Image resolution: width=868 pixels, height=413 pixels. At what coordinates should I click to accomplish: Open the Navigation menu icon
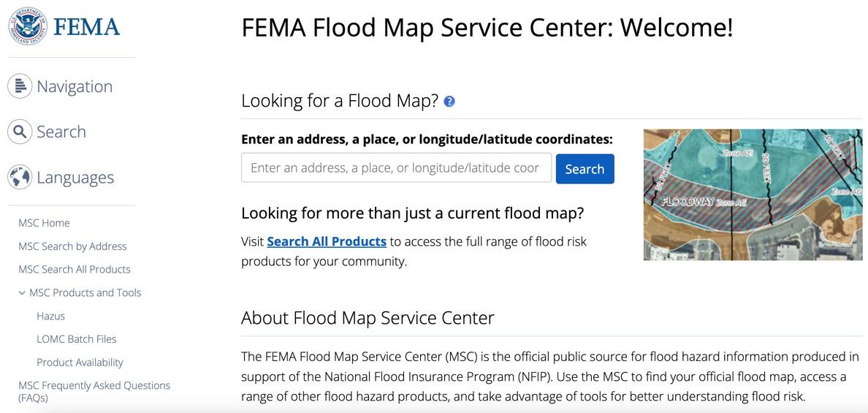20,86
